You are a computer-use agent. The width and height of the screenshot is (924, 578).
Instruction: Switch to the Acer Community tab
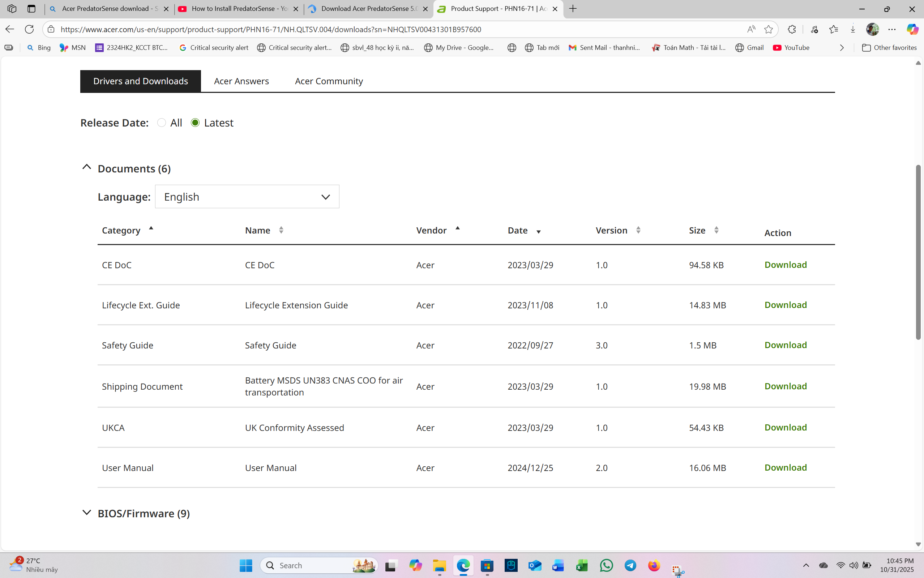pos(329,81)
